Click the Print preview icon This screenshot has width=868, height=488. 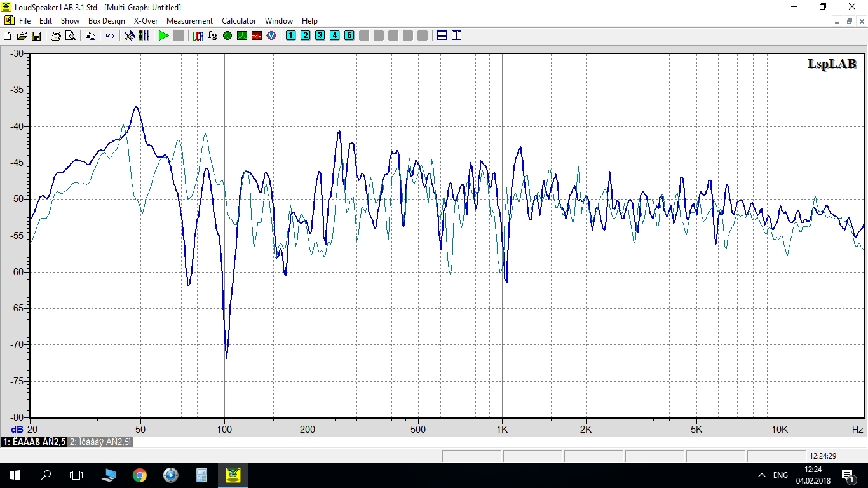pyautogui.click(x=70, y=36)
